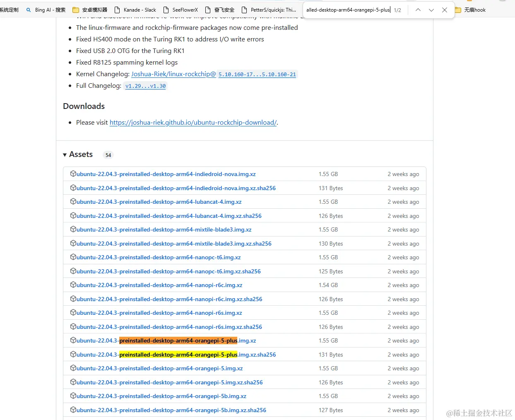Click package icon beside orangepi-5b.img.xz.sha256
Screen dimensions: 515x420
tap(73, 410)
